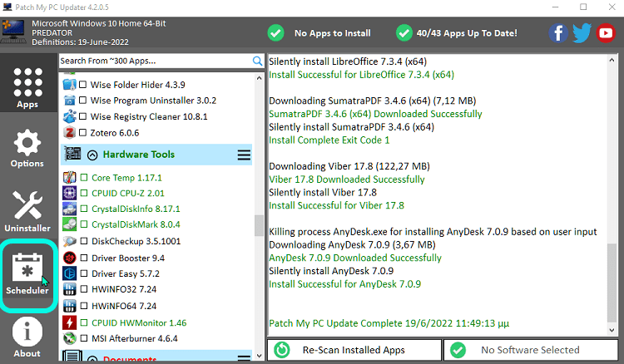Click the search magnifier icon

[257, 61]
